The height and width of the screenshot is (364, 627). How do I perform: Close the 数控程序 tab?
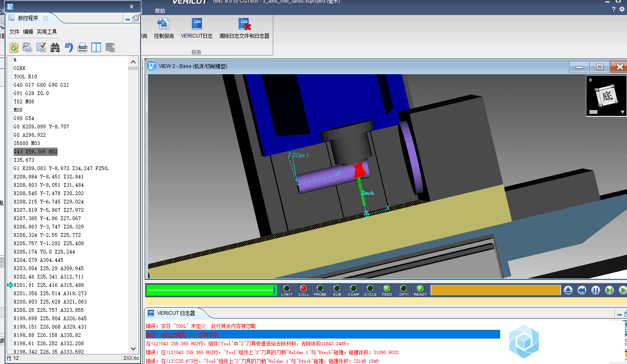pyautogui.click(x=45, y=18)
